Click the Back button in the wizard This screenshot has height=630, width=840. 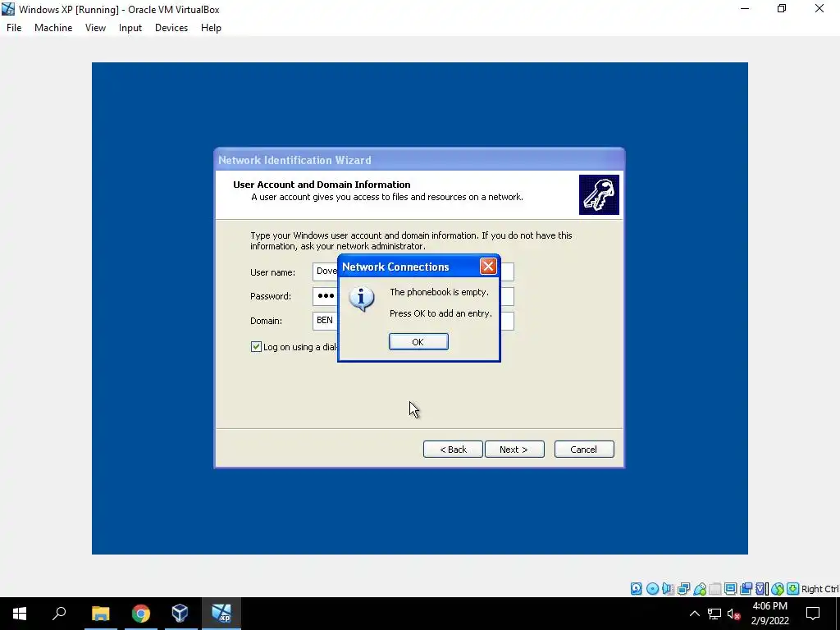(453, 450)
